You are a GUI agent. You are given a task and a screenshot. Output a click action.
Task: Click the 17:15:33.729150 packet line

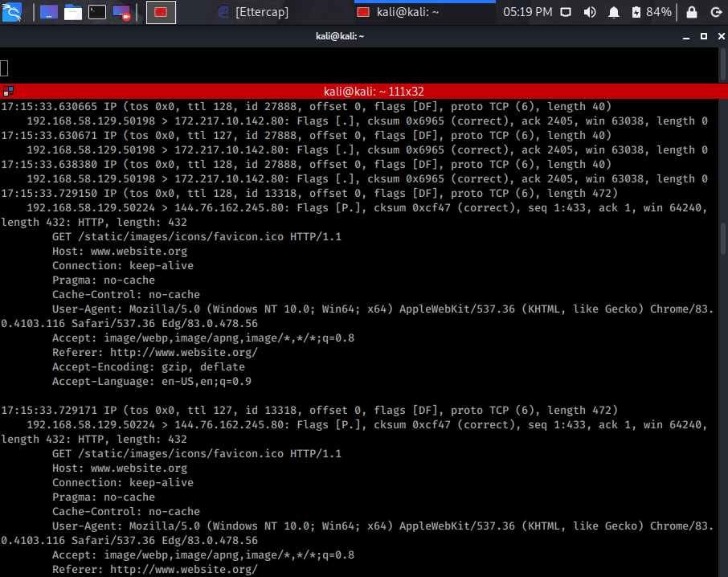pyautogui.click(x=309, y=193)
